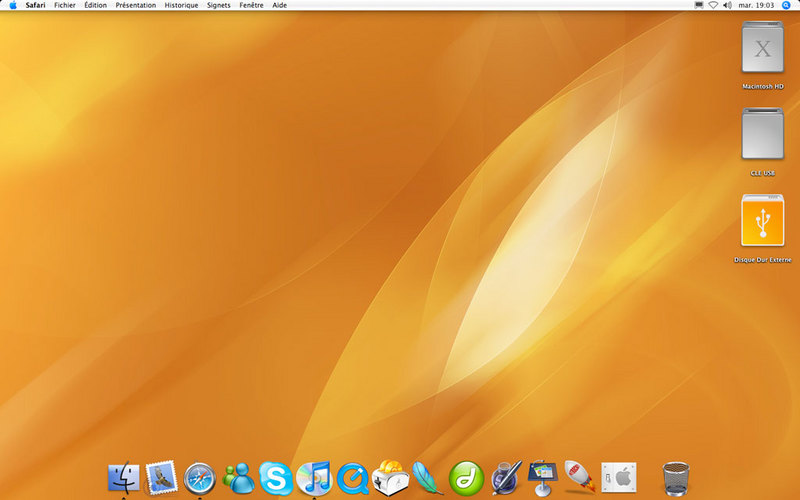Screen dimensions: 800x500
Task: Open the Fichier menu
Action: pos(65,5)
